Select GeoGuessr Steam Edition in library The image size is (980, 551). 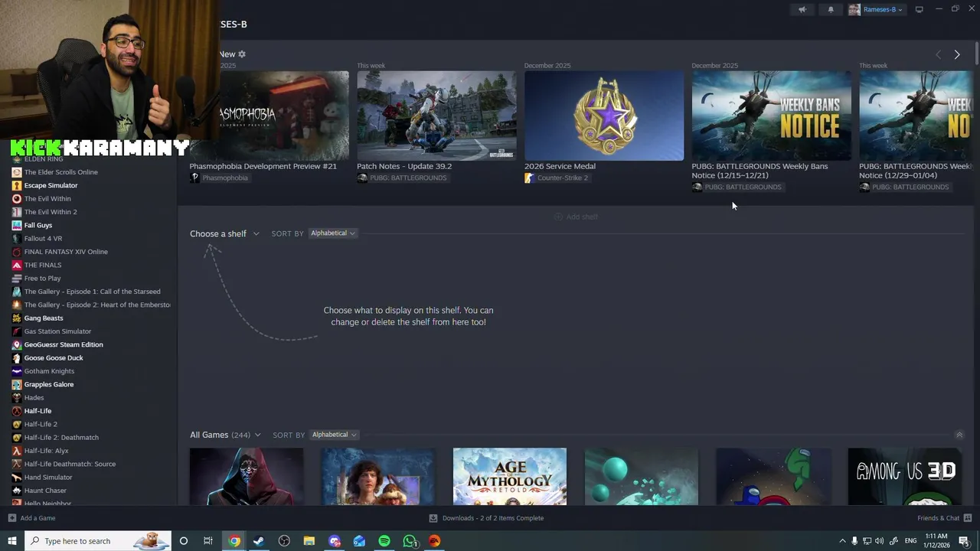[x=64, y=344]
